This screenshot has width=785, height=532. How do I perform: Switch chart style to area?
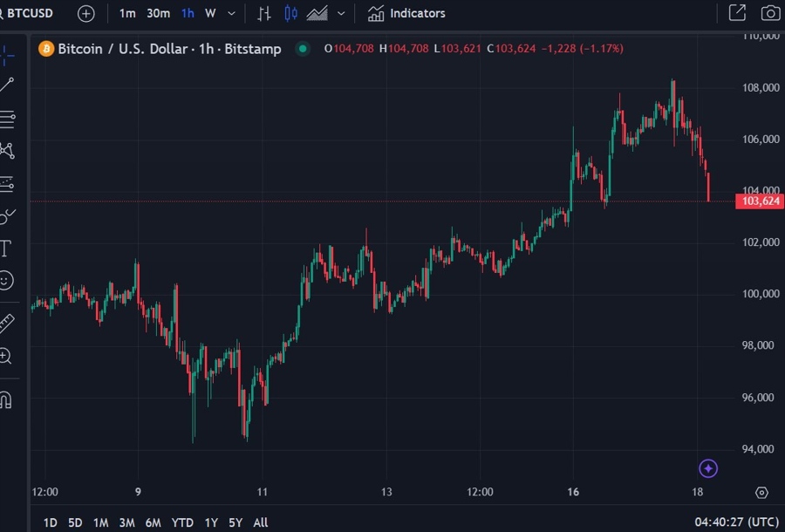tap(317, 13)
